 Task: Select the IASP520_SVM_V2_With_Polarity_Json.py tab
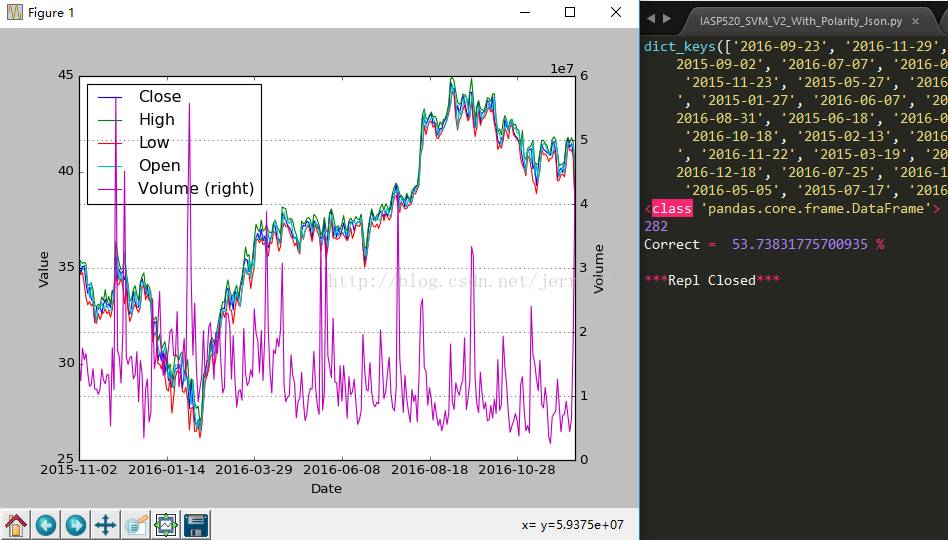(x=801, y=21)
